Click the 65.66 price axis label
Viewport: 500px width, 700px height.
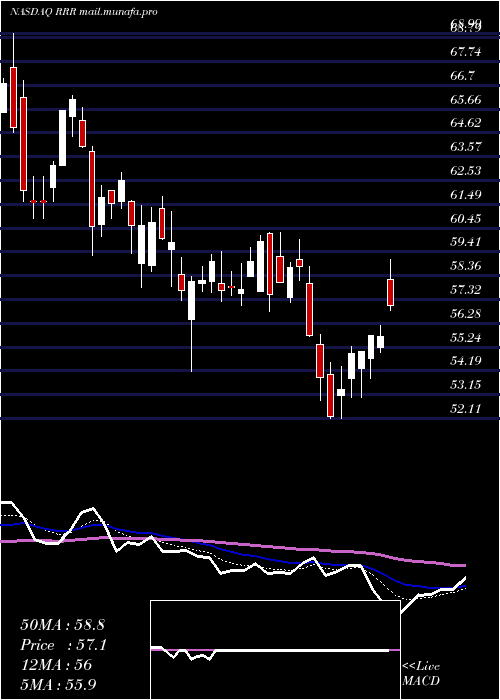(x=466, y=100)
